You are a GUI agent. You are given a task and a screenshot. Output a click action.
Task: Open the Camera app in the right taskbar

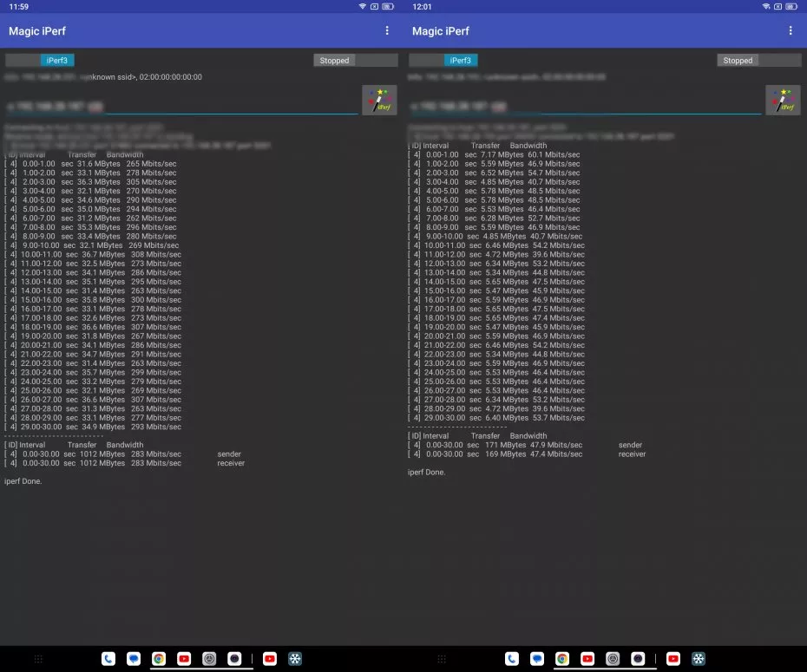coord(638,659)
